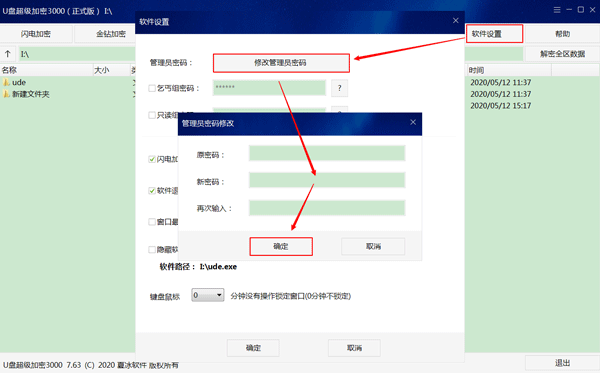This screenshot has width=600, height=373.
Task: Open the 闪电加密 toolbar button
Action: click(36, 34)
